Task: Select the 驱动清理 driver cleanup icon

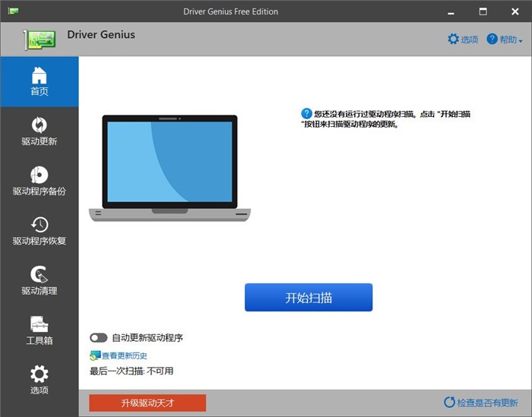Action: (x=39, y=274)
